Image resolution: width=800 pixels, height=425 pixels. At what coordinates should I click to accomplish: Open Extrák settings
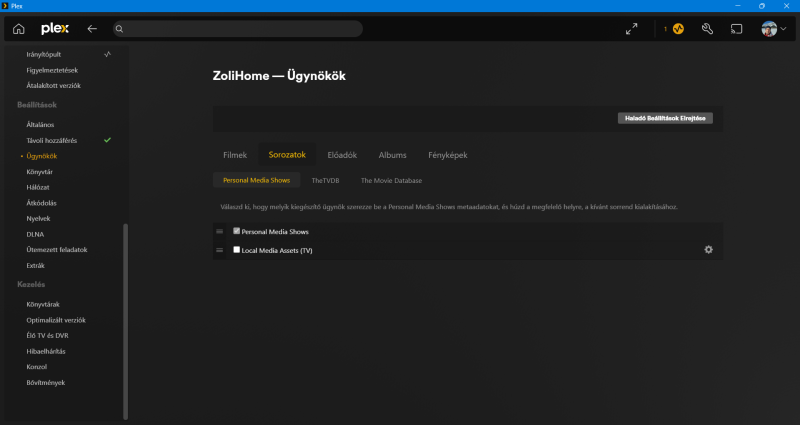point(35,265)
